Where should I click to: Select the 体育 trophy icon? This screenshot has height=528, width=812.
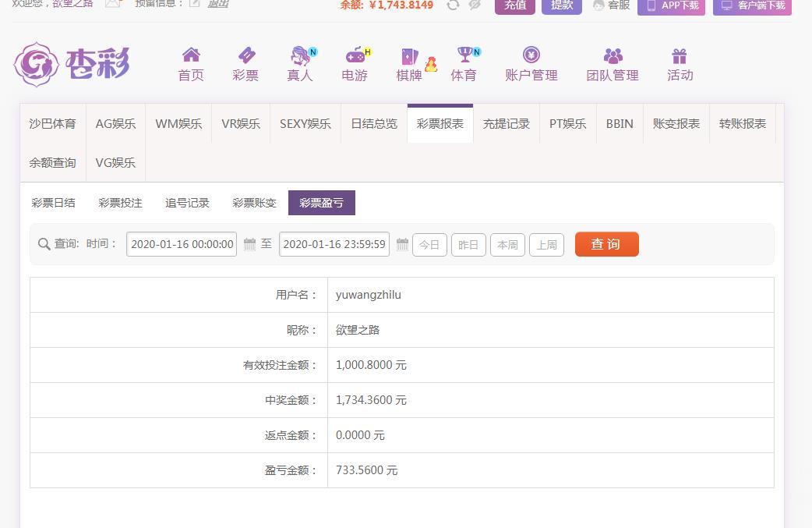coord(464,55)
